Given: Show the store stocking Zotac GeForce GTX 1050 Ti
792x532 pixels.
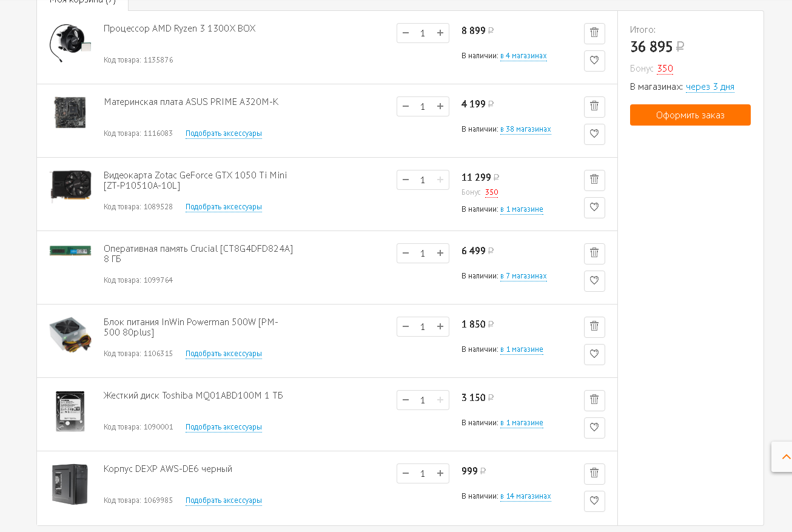Looking at the screenshot, I should 522,209.
